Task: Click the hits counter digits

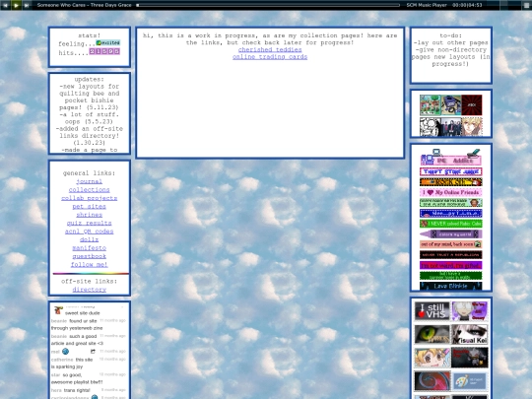Action: click(x=104, y=51)
